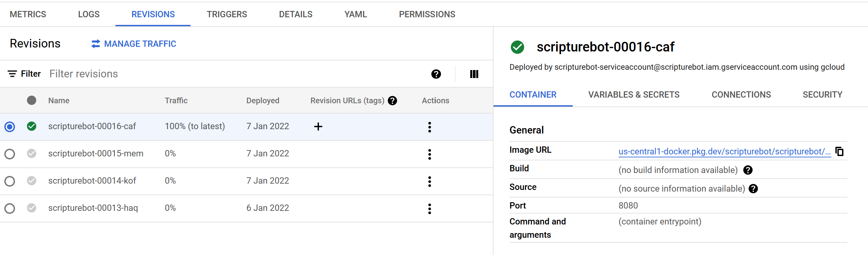Click the Name column header
The height and width of the screenshot is (255, 868).
(59, 100)
